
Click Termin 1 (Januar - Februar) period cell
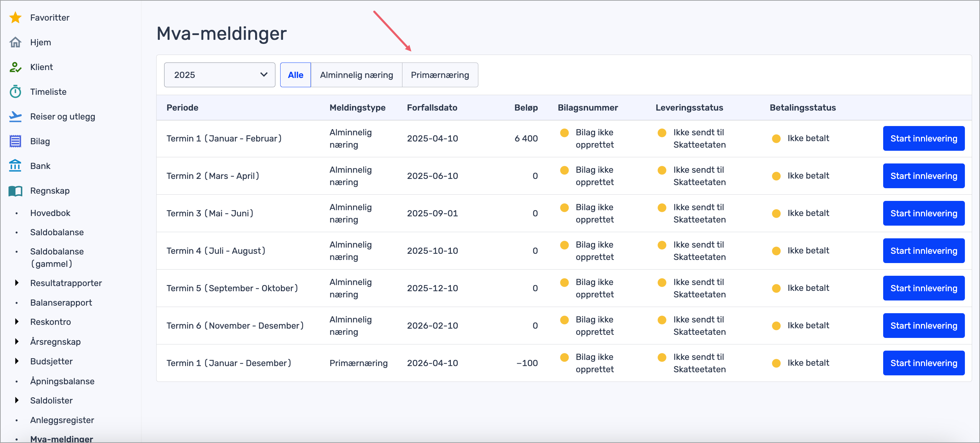point(224,138)
